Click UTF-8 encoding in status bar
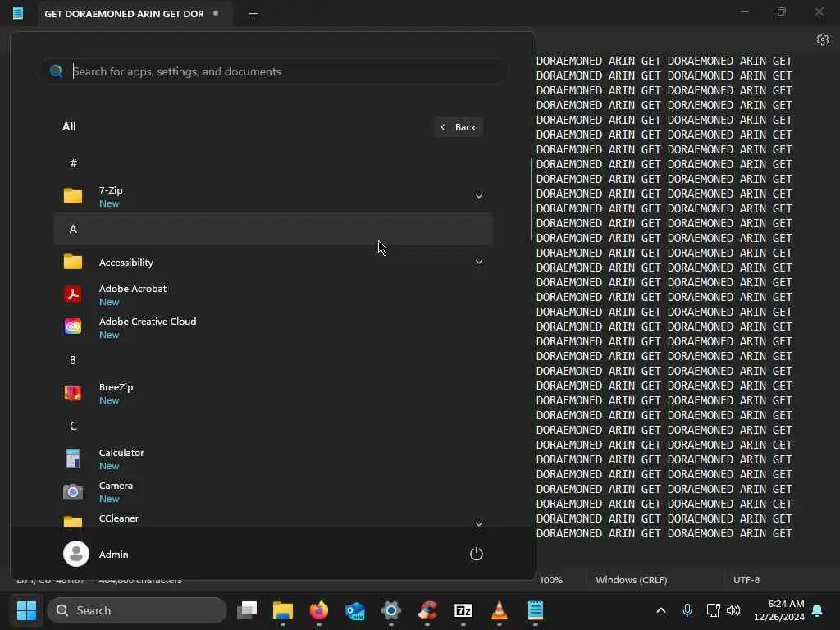This screenshot has width=840, height=630. 746,580
